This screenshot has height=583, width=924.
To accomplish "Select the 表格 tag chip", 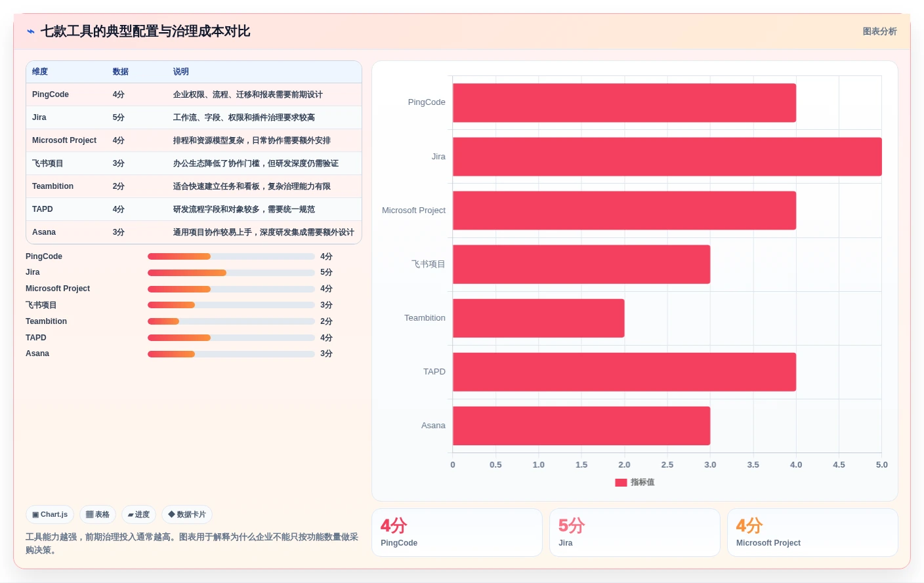I will pyautogui.click(x=98, y=515).
